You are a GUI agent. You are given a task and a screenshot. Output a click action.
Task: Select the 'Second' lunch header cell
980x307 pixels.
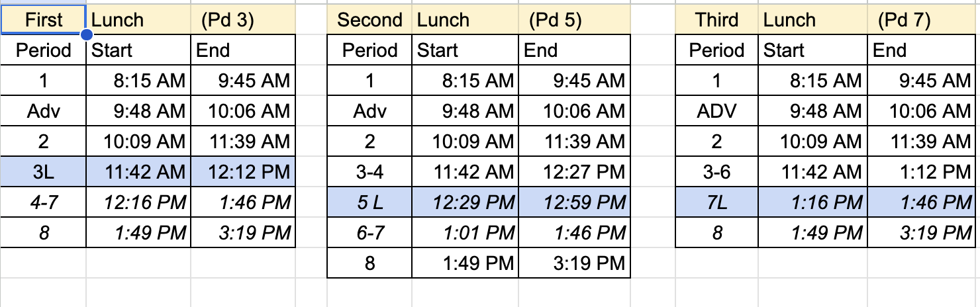click(369, 20)
